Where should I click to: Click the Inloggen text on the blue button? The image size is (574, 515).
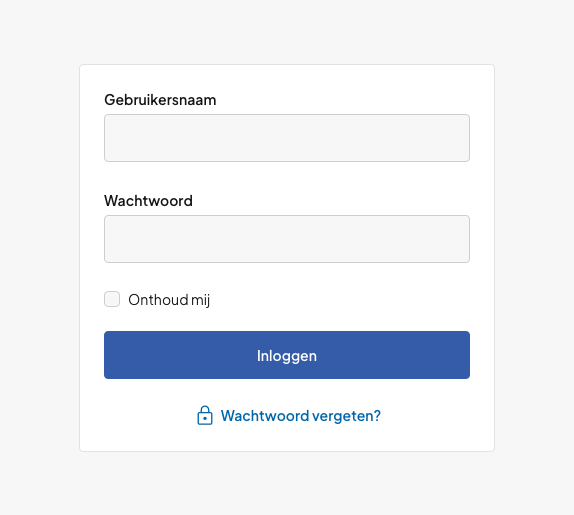click(287, 356)
